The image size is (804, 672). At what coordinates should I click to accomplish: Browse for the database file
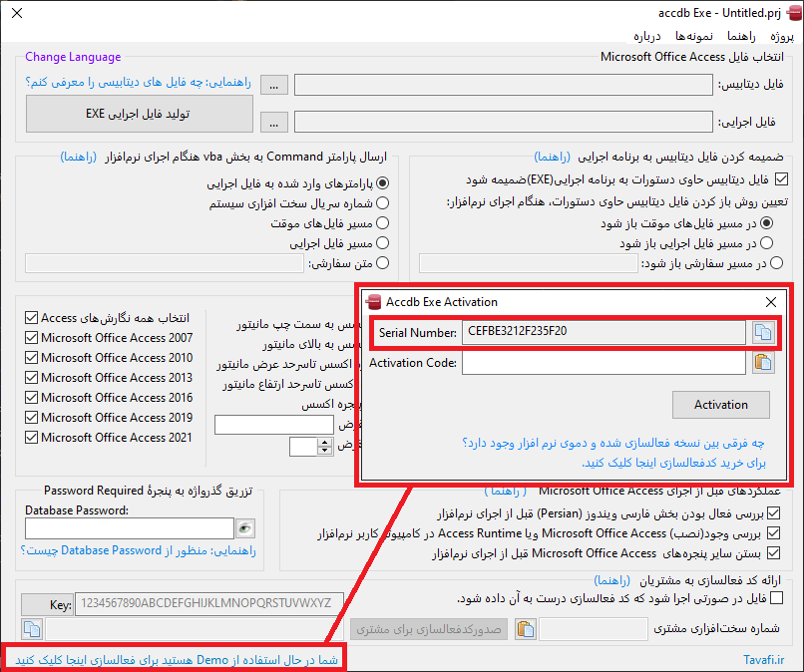[273, 85]
